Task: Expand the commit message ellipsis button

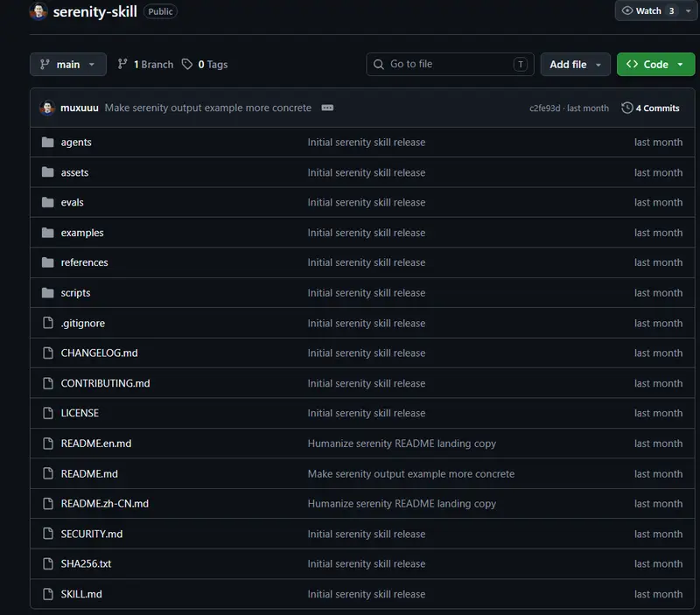Action: (x=327, y=108)
